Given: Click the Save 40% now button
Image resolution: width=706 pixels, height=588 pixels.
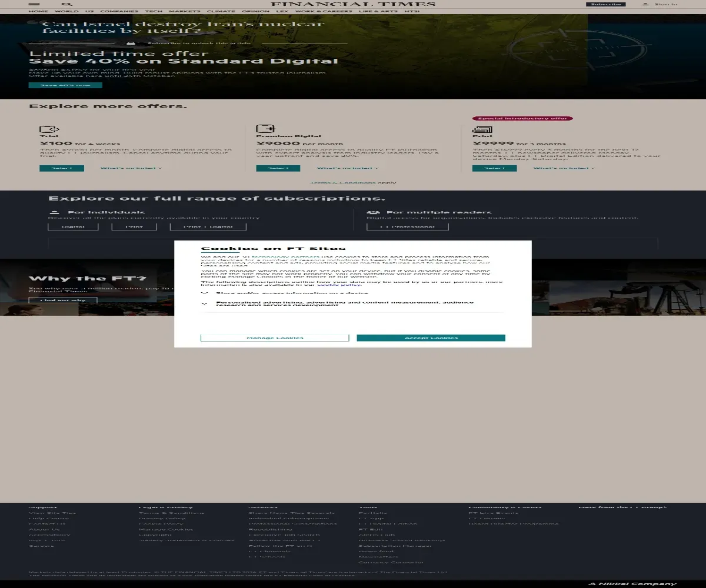Looking at the screenshot, I should tap(65, 85).
